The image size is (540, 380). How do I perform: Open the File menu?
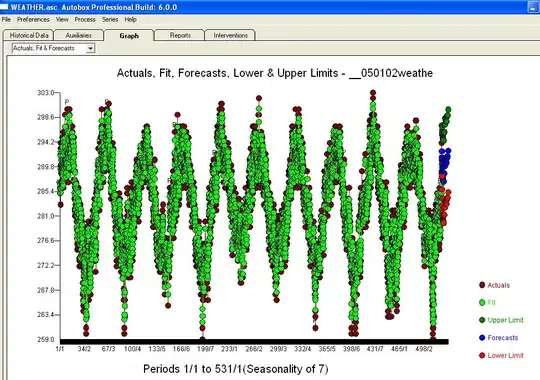tap(6, 20)
